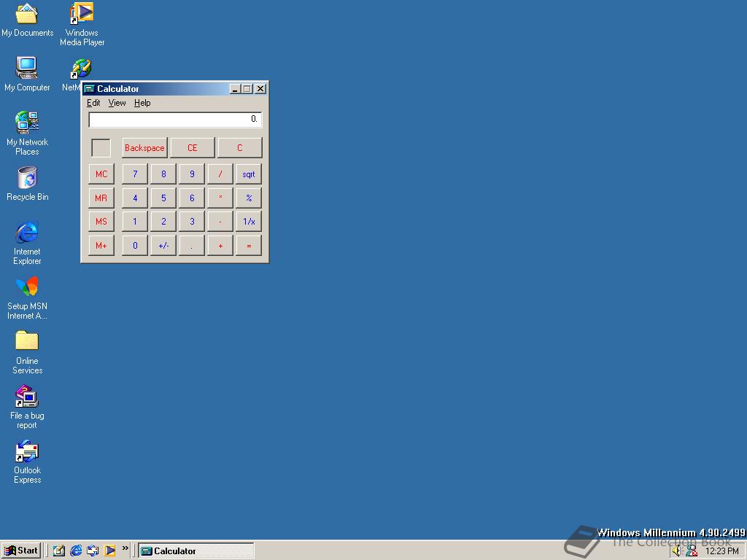Click the divide (/) button

pyautogui.click(x=220, y=174)
